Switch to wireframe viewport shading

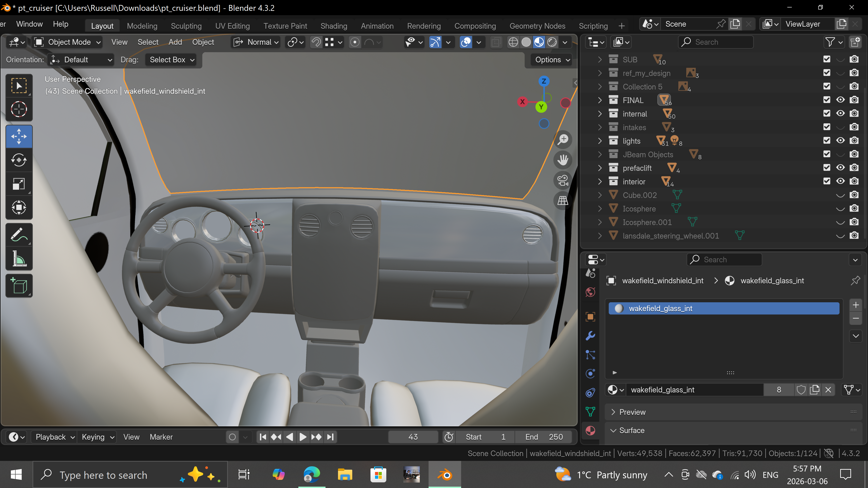tap(513, 42)
